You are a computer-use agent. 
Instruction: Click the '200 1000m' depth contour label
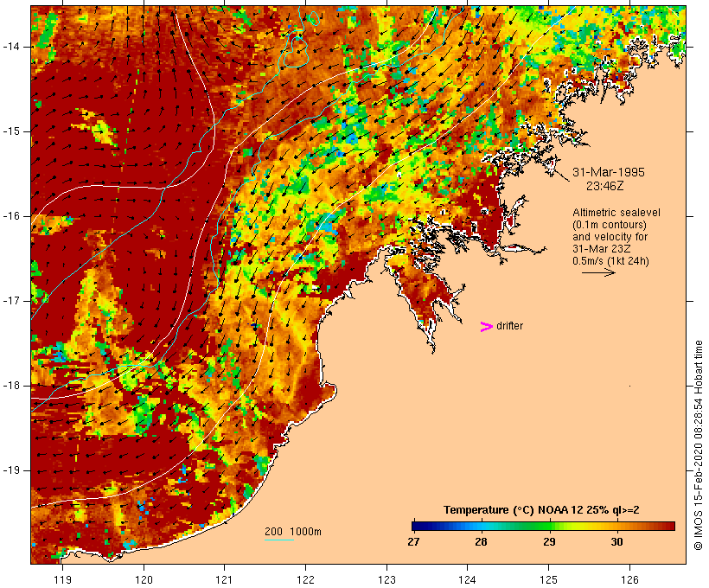click(293, 532)
